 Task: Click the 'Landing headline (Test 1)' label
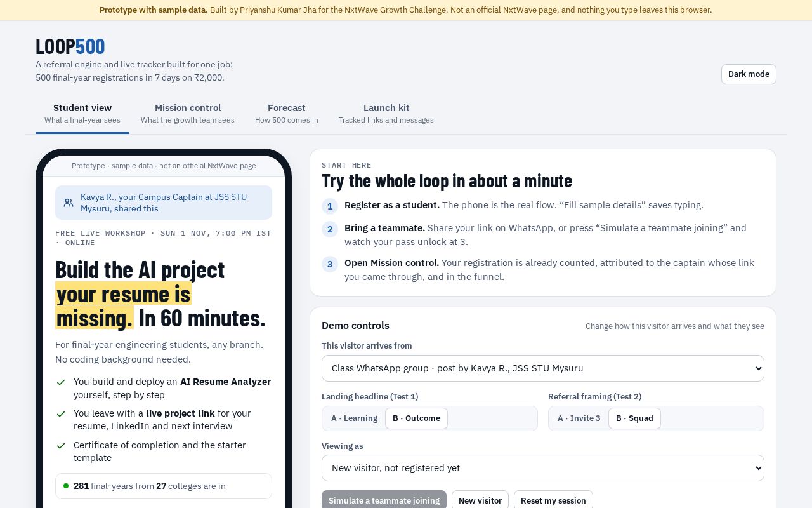pyautogui.click(x=370, y=397)
